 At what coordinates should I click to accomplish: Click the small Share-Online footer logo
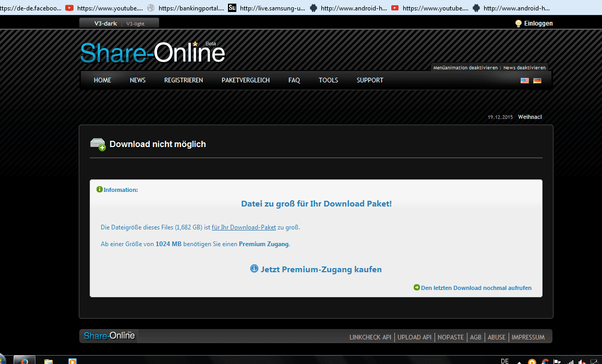(109, 336)
